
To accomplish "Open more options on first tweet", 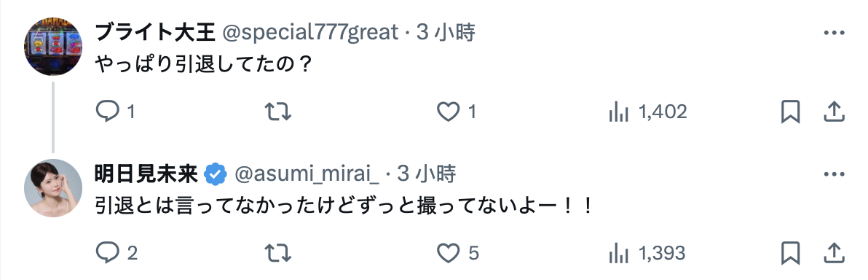I will click(x=834, y=34).
